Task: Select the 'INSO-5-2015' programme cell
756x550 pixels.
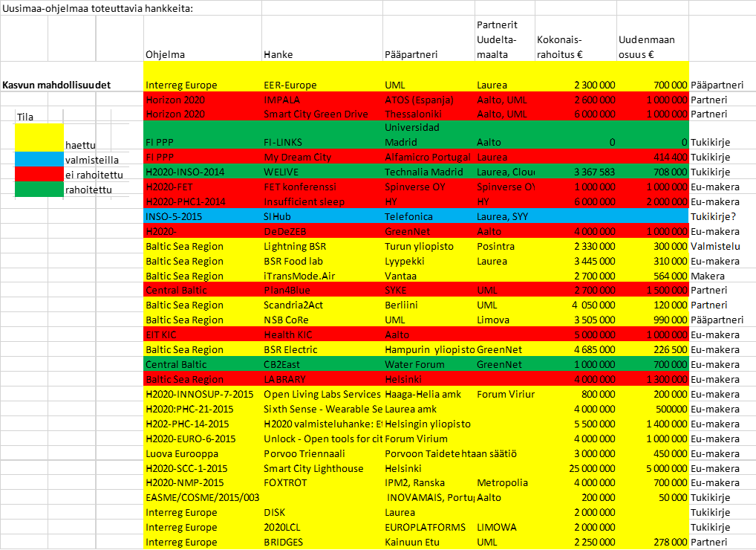Action: pos(203,216)
